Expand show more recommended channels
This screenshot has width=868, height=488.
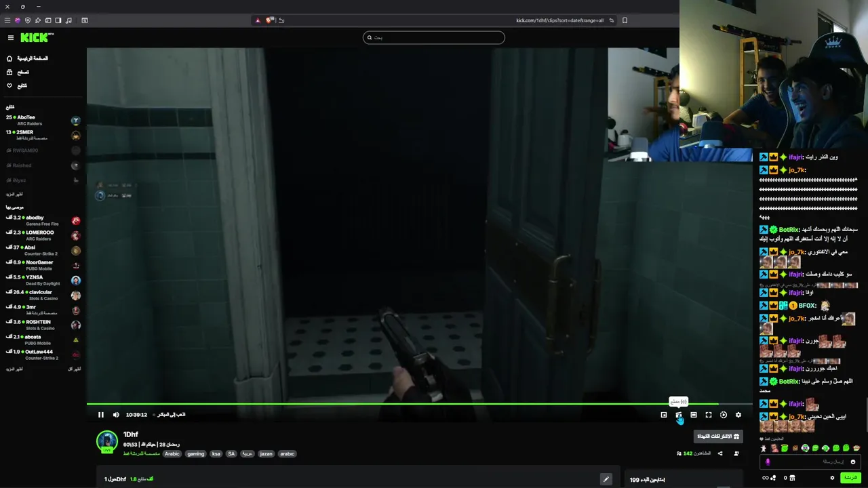click(14, 369)
